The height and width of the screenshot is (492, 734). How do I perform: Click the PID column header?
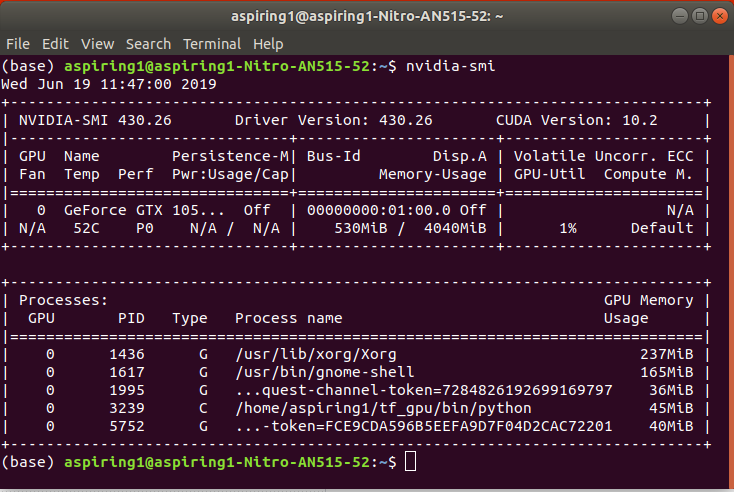point(131,318)
